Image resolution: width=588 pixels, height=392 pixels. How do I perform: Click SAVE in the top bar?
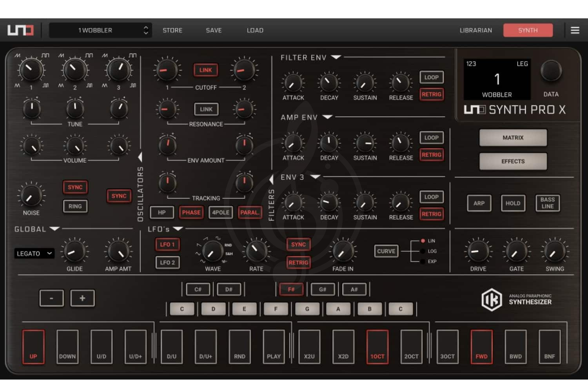[x=214, y=30]
